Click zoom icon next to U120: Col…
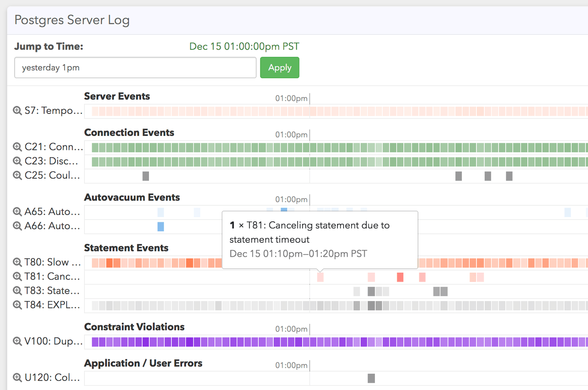Image resolution: width=588 pixels, height=390 pixels. tap(17, 378)
